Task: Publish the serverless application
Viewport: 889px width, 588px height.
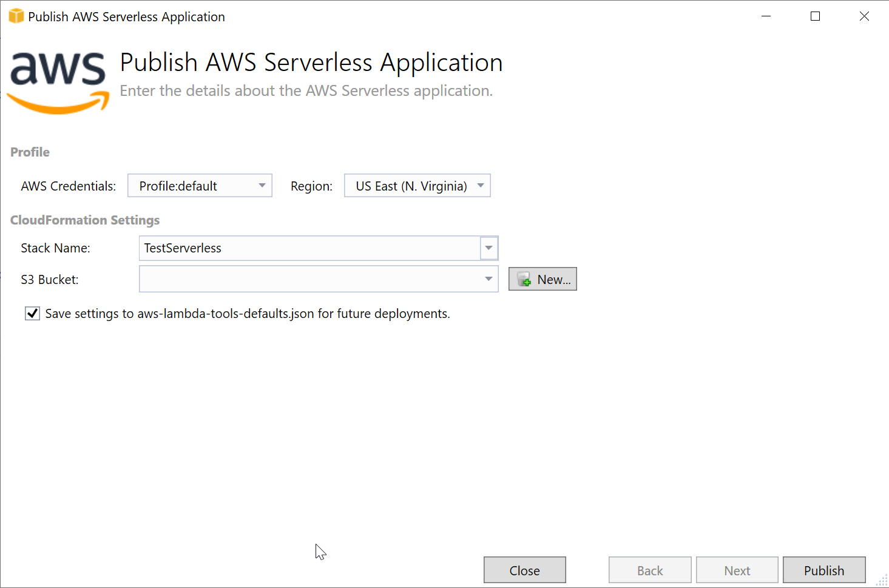Action: coord(824,570)
